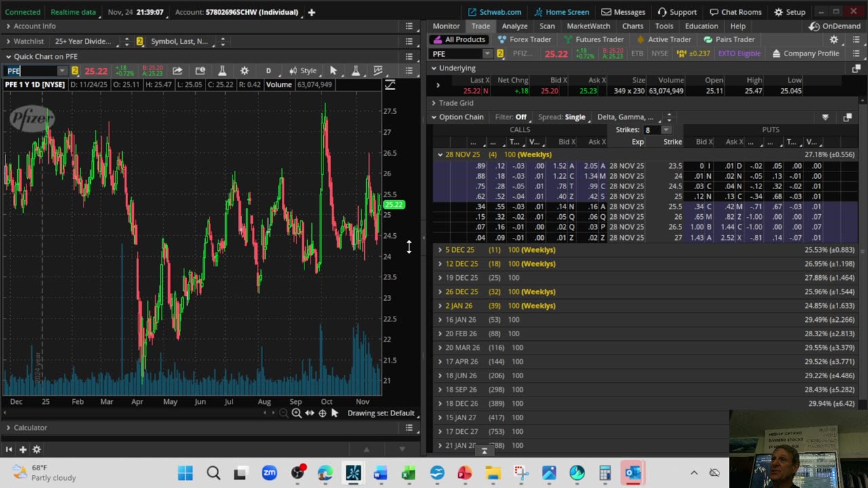Open the Studies flask icon
The width and height of the screenshot is (868, 488).
222,70
